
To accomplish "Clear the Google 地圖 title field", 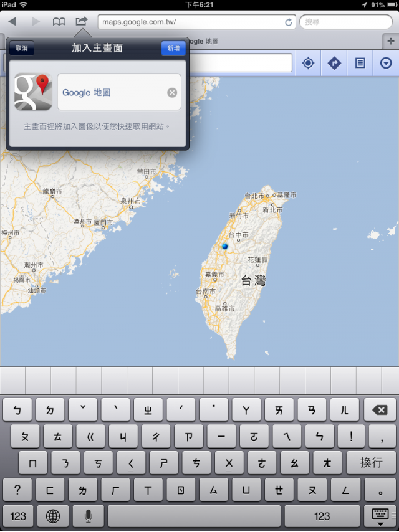I will [x=172, y=93].
